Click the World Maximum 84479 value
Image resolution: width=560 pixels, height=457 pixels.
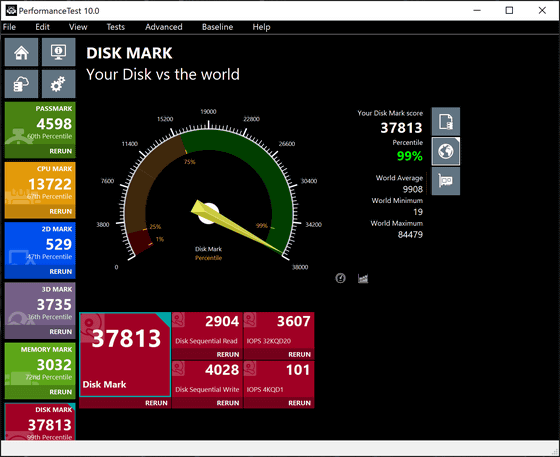[410, 235]
